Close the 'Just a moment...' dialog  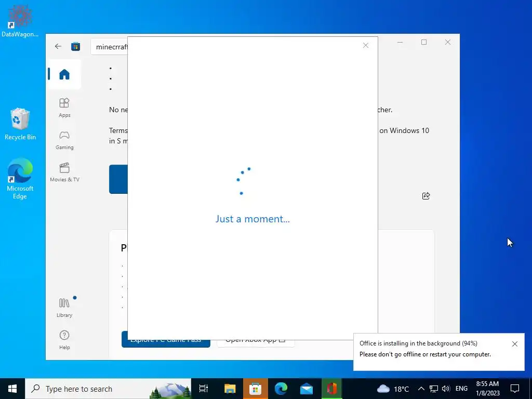(x=365, y=46)
